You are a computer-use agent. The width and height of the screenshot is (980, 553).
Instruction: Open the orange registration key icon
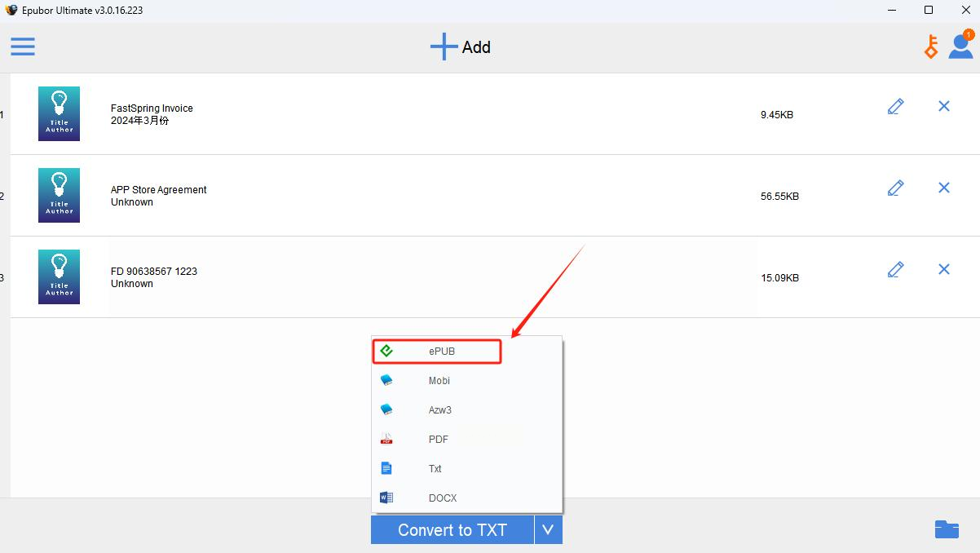click(x=931, y=46)
